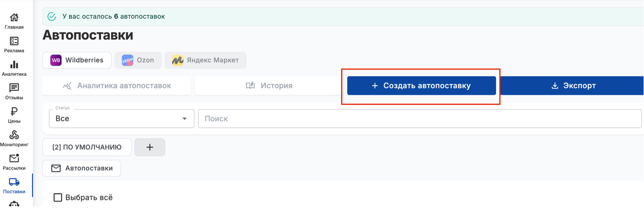Open the Рассылки envelope icon
The width and height of the screenshot is (644, 208).
click(x=14, y=159)
